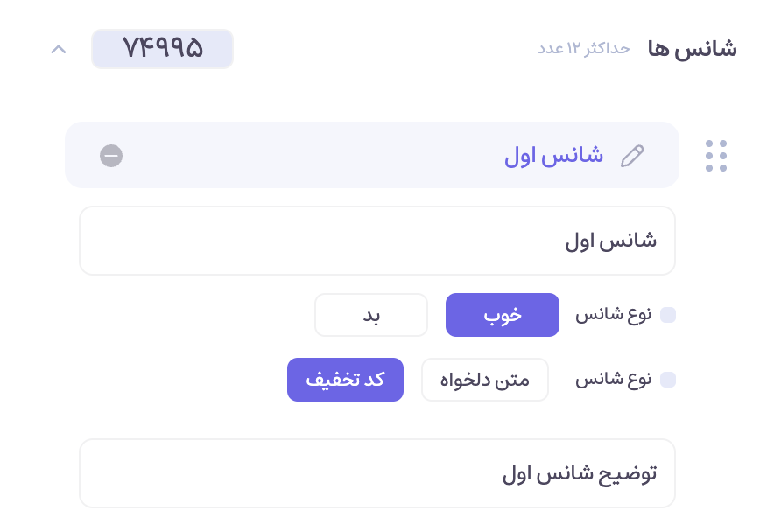Check the box beside the first نوع شانس

(669, 314)
